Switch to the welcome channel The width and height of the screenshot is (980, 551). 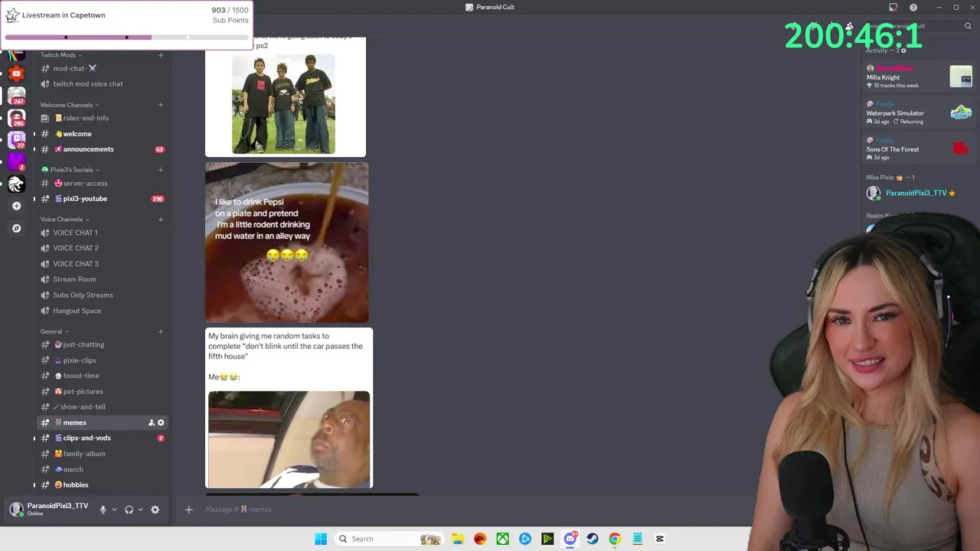pyautogui.click(x=101, y=134)
